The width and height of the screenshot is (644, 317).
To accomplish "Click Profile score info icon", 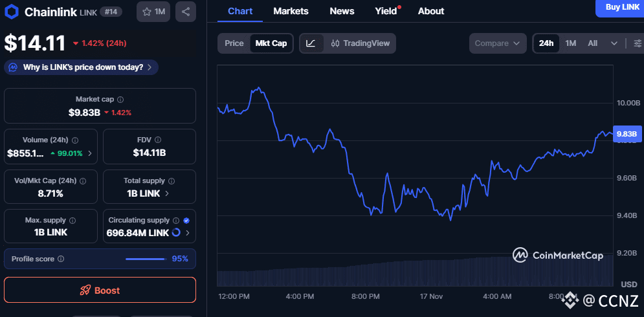I will pyautogui.click(x=61, y=259).
